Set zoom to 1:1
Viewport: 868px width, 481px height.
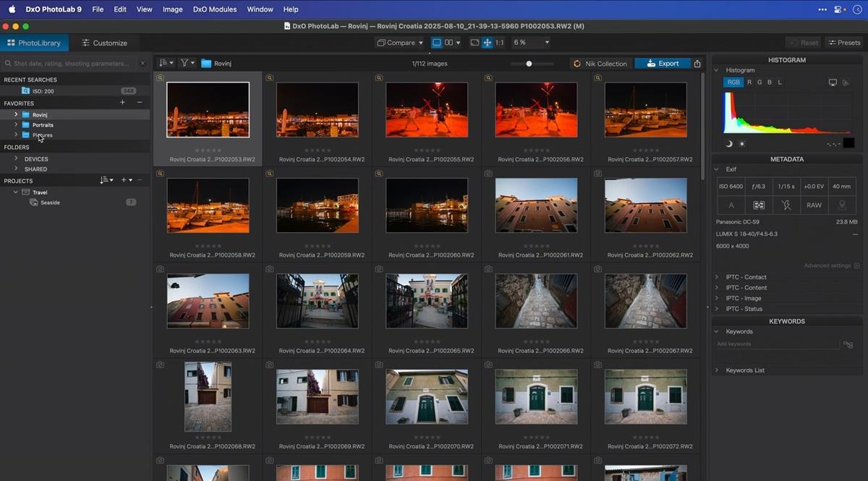click(x=500, y=43)
